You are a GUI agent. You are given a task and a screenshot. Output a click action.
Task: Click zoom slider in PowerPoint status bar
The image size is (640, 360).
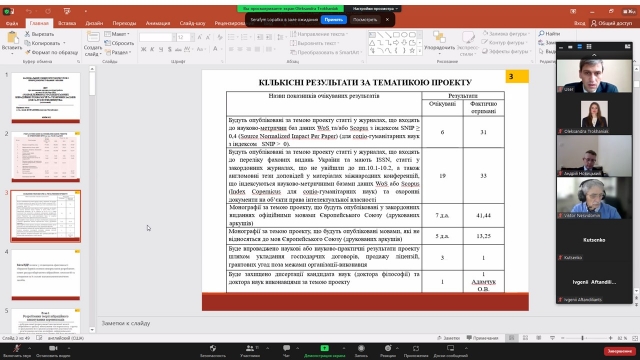click(582, 338)
